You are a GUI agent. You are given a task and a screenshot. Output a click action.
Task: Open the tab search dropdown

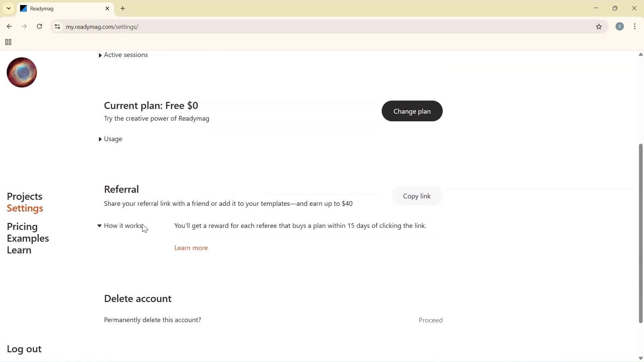8,8
